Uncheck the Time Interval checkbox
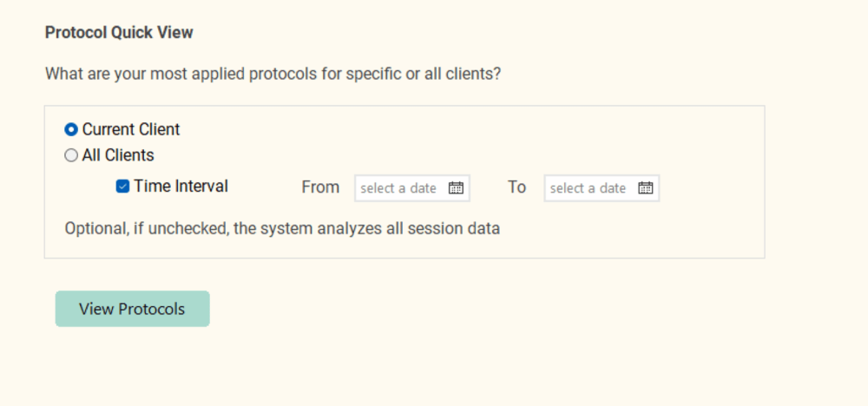Screen dimensions: 868x406 (122, 187)
